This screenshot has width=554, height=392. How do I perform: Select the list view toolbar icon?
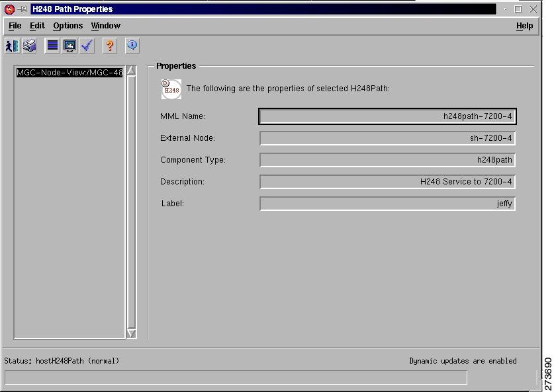click(x=52, y=46)
